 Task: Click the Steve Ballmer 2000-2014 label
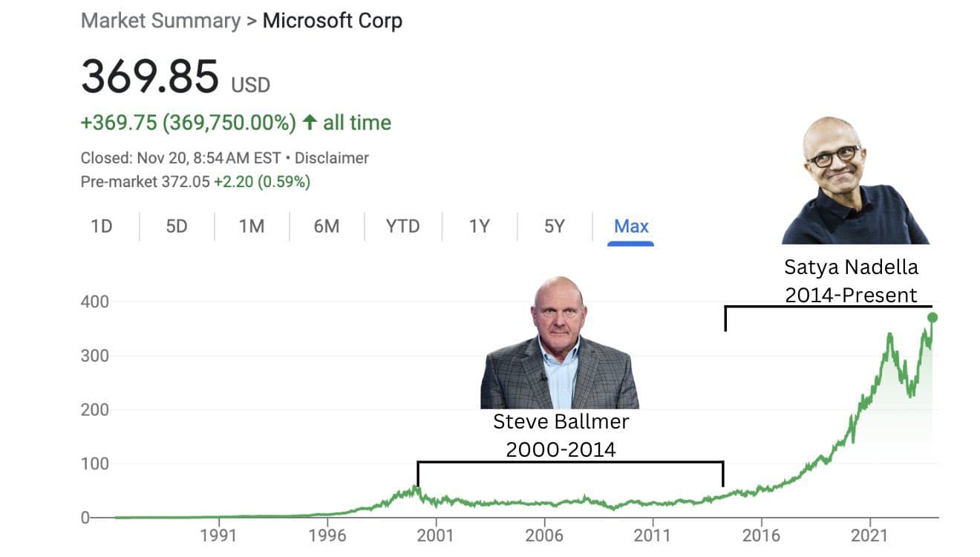point(561,435)
